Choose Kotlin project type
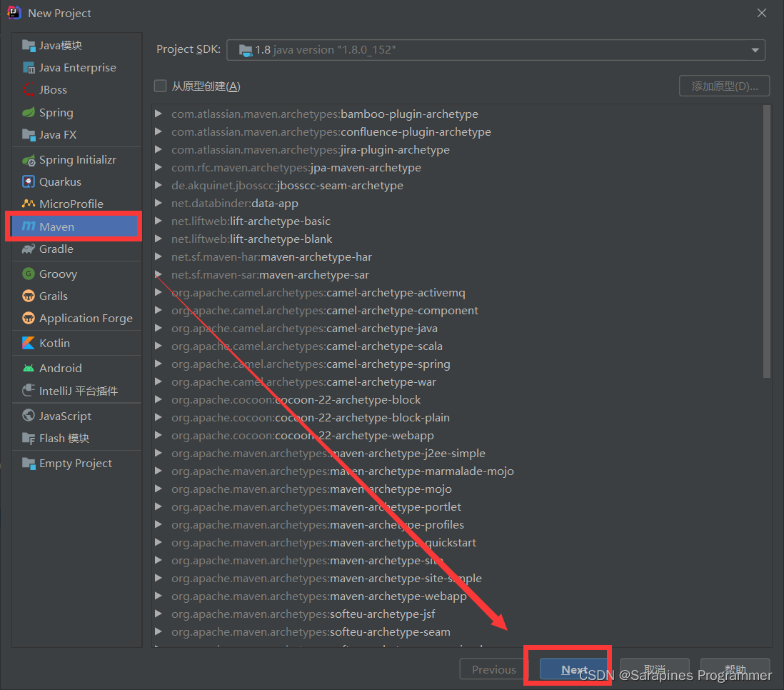This screenshot has height=690, width=784. point(76,344)
